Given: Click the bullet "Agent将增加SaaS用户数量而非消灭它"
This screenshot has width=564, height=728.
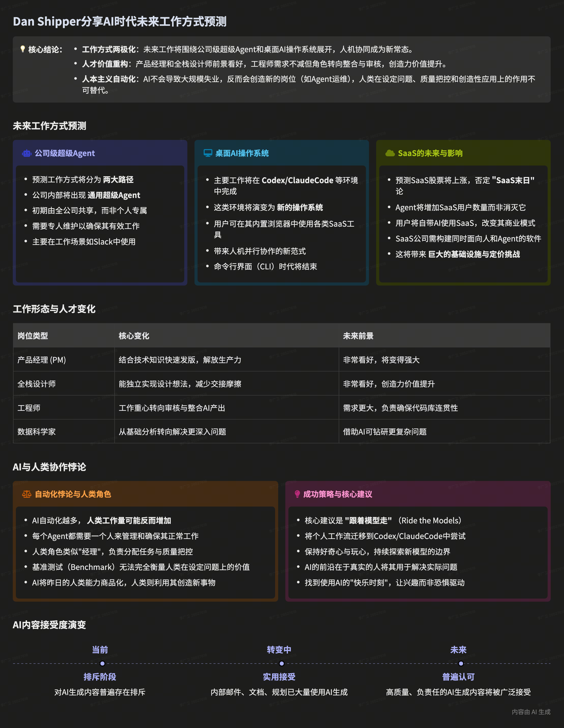Looking at the screenshot, I should pyautogui.click(x=461, y=208).
